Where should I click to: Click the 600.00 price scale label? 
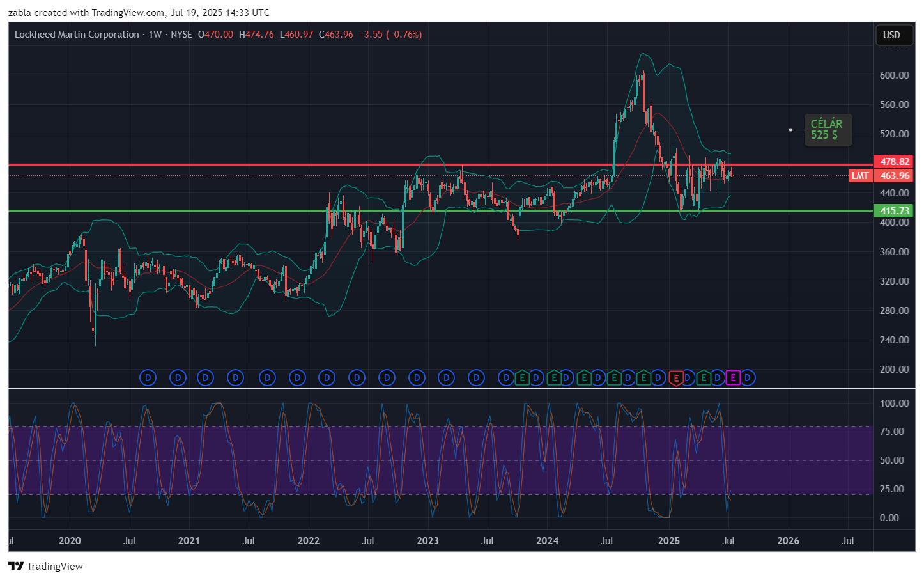click(x=894, y=75)
